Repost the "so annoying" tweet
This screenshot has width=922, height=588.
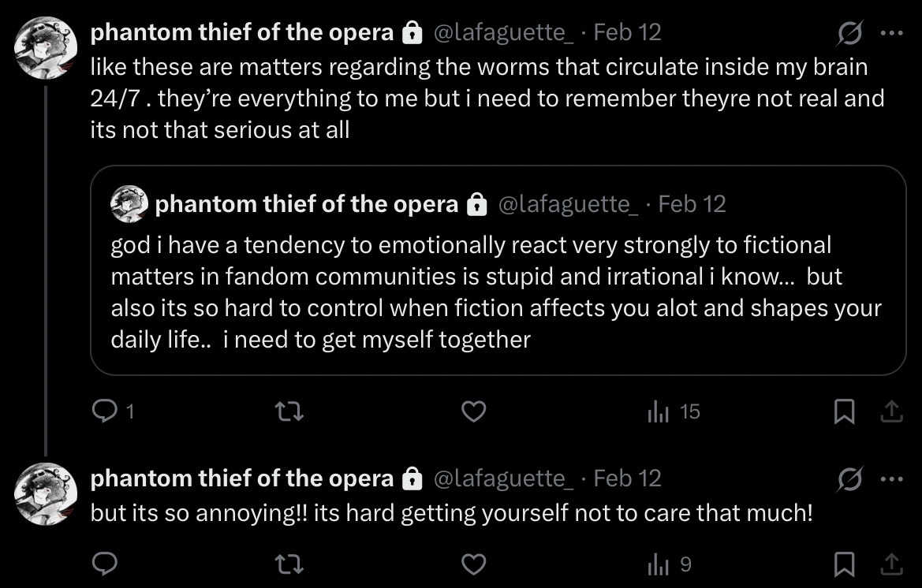pos(288,564)
